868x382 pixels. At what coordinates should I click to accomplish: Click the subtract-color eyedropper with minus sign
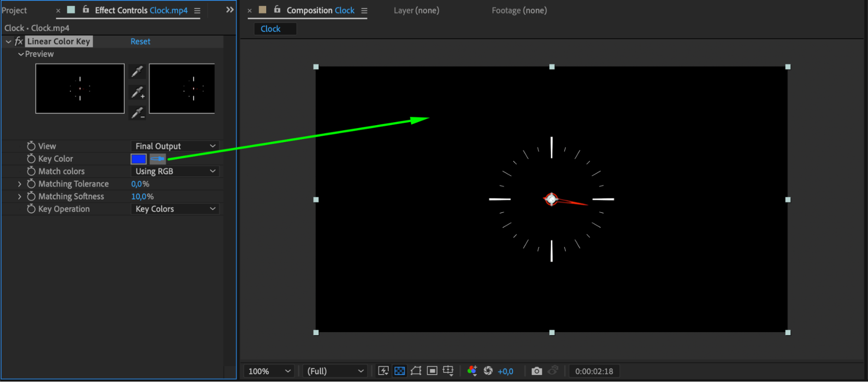[138, 113]
